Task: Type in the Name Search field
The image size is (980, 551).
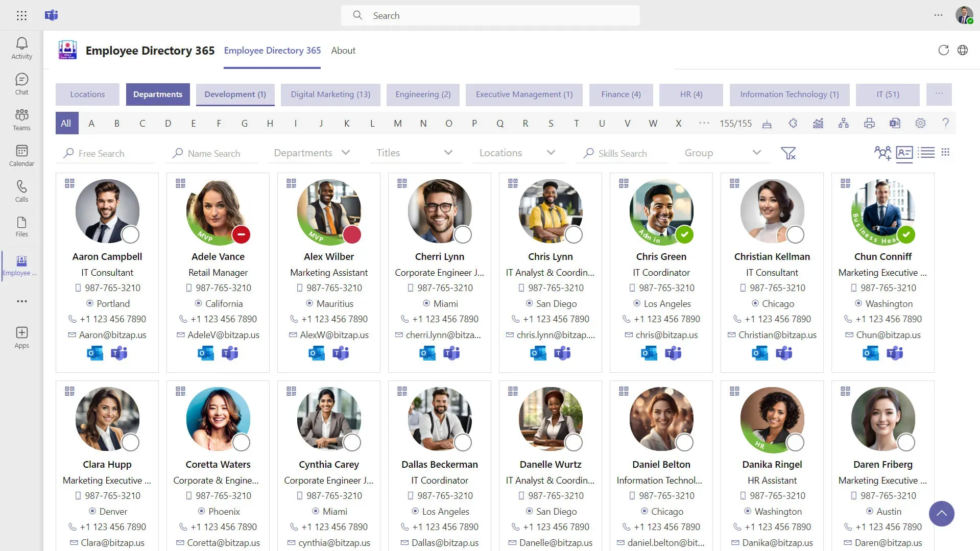Action: (x=217, y=153)
